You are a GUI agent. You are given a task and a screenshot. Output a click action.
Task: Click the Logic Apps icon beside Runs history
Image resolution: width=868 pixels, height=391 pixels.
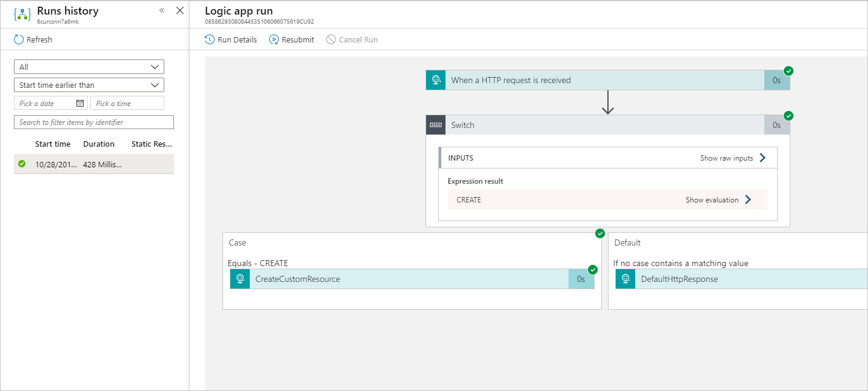tap(22, 15)
